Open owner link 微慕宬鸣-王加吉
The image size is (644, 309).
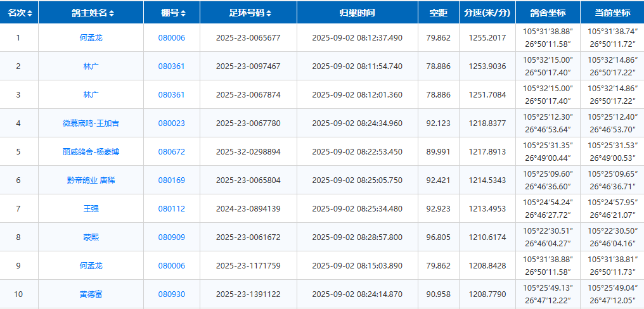pos(91,123)
